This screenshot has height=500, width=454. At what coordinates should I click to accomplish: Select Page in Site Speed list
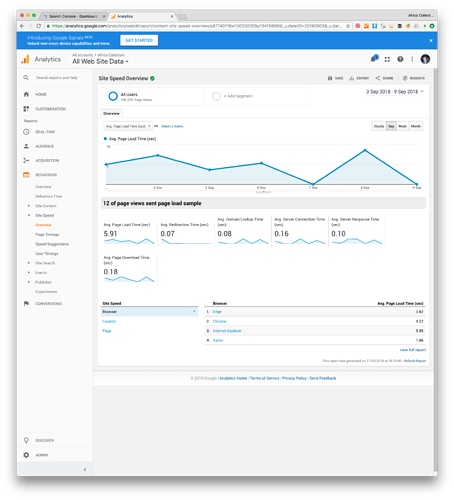click(x=106, y=331)
